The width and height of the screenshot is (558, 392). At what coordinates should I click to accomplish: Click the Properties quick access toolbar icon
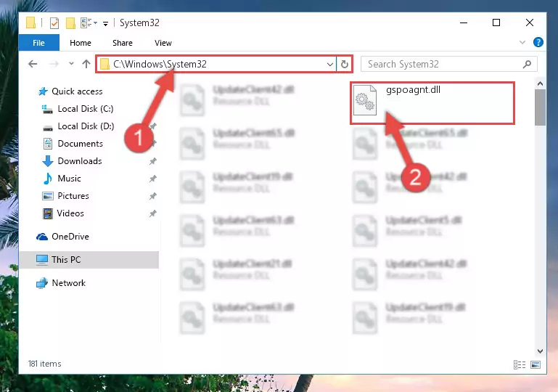(54, 23)
